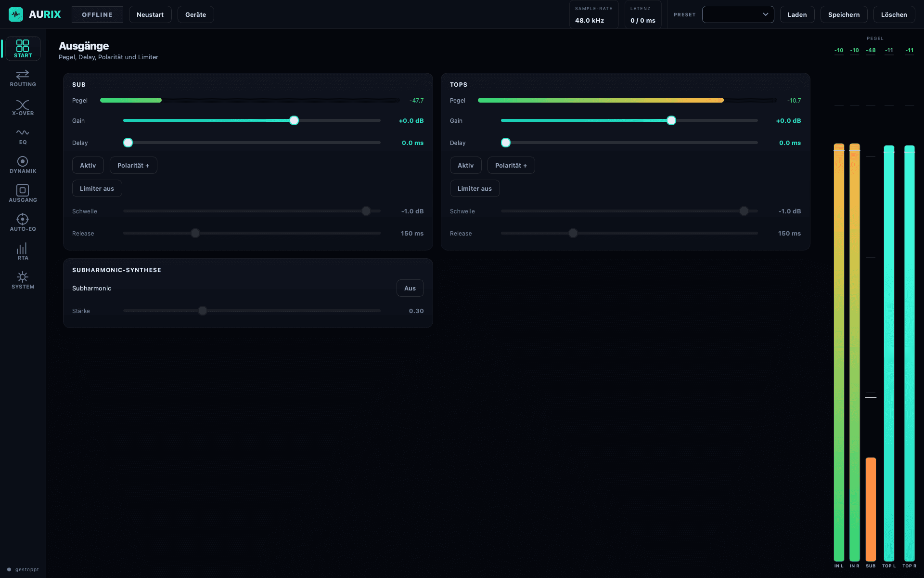This screenshot has height=578, width=924.
Task: Click the Löschen preset button
Action: 894,14
